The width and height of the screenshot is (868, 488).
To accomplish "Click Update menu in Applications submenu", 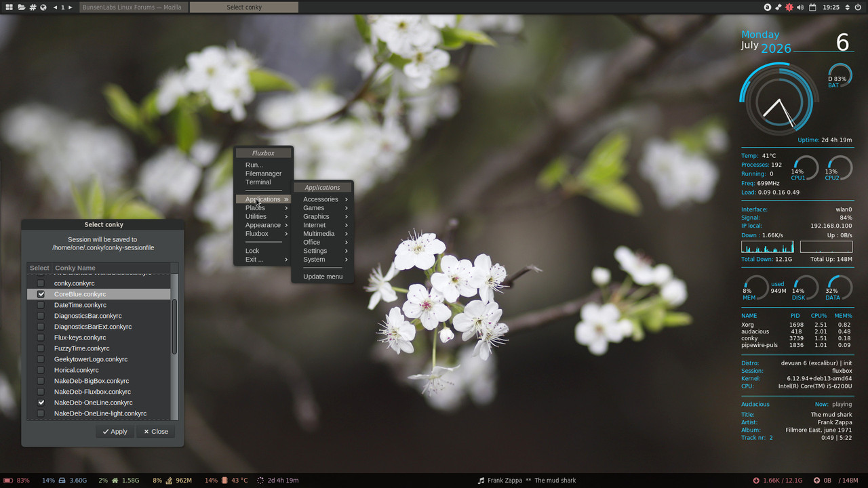I will click(323, 277).
